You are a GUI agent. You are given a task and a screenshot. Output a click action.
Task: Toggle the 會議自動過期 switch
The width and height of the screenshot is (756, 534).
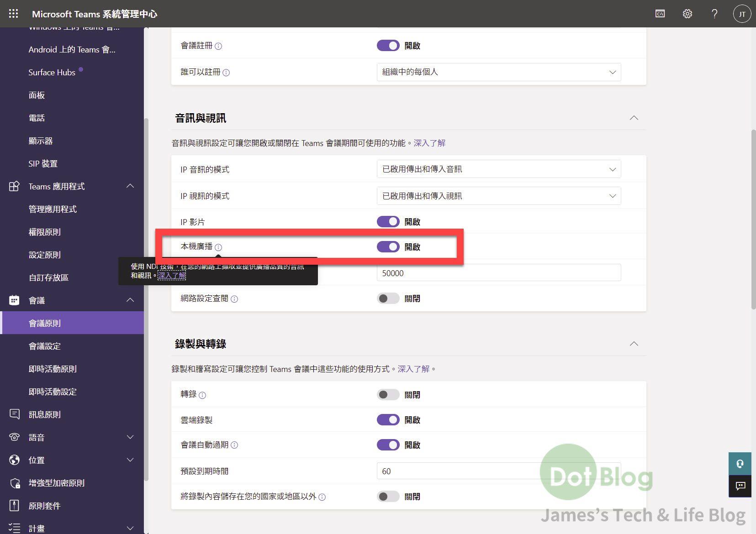(x=388, y=445)
